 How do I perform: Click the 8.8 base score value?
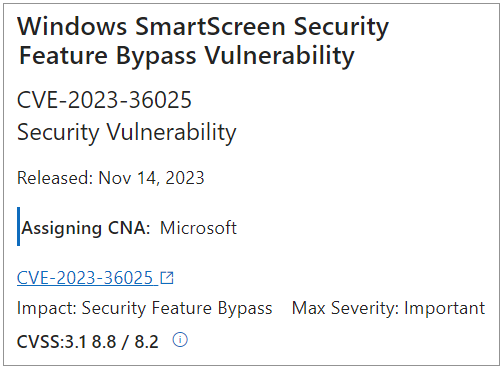(x=104, y=342)
